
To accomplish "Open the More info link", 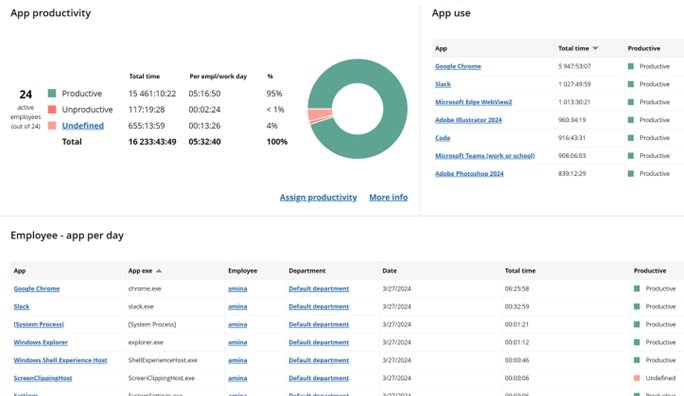I will [388, 198].
